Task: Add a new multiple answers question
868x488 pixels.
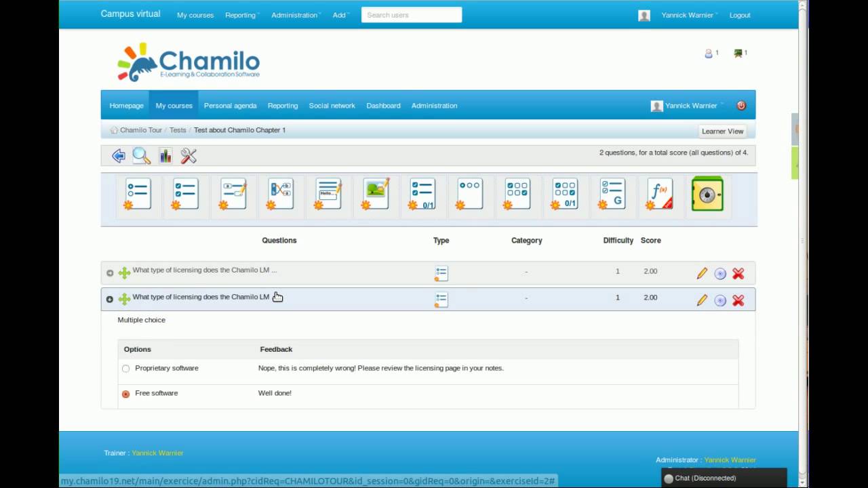Action: pyautogui.click(x=185, y=194)
